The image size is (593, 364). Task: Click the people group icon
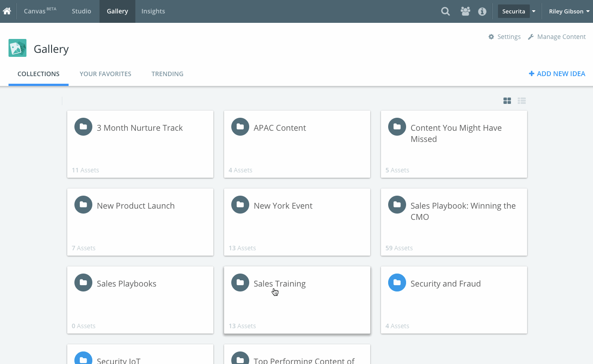click(465, 12)
